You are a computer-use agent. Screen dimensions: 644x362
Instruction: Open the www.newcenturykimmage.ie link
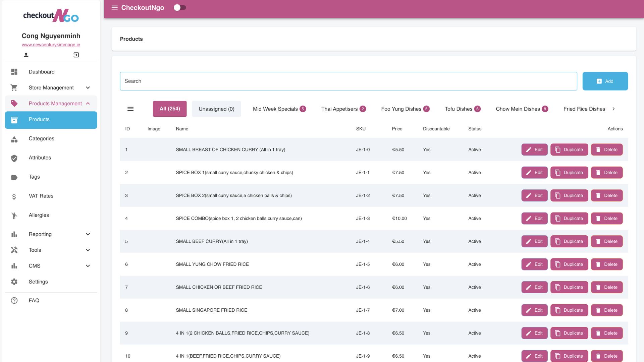pyautogui.click(x=51, y=45)
